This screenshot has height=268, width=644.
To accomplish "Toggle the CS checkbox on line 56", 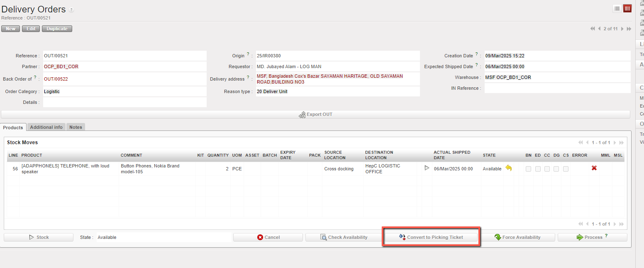I will tap(566, 169).
